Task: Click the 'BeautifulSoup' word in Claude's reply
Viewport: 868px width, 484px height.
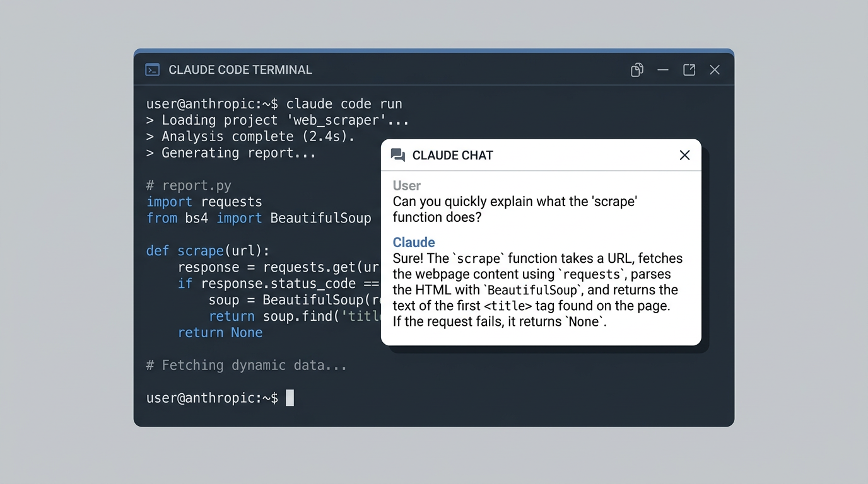Action: pos(532,291)
